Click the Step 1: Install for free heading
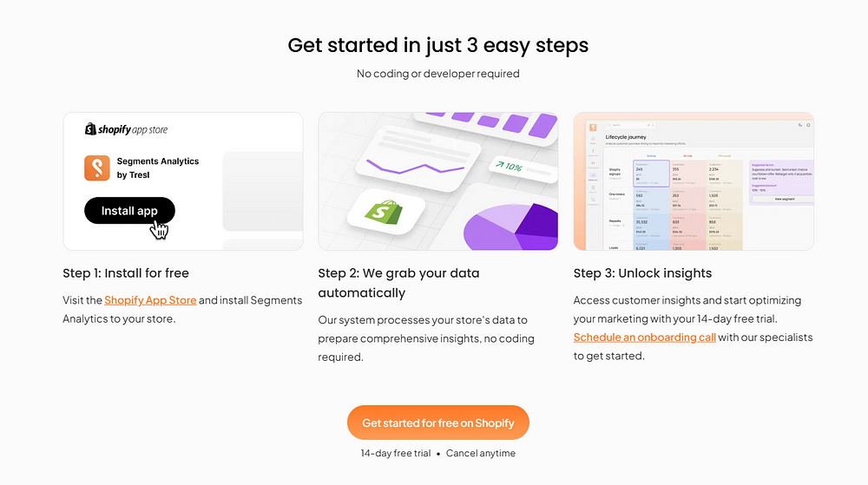This screenshot has width=868, height=485. [x=126, y=273]
